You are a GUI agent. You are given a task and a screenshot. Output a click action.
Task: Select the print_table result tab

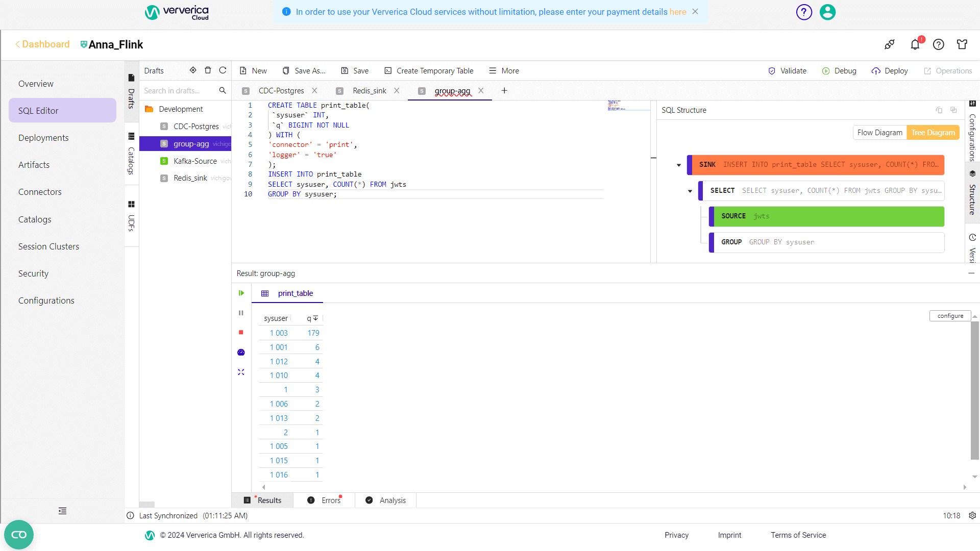point(287,293)
